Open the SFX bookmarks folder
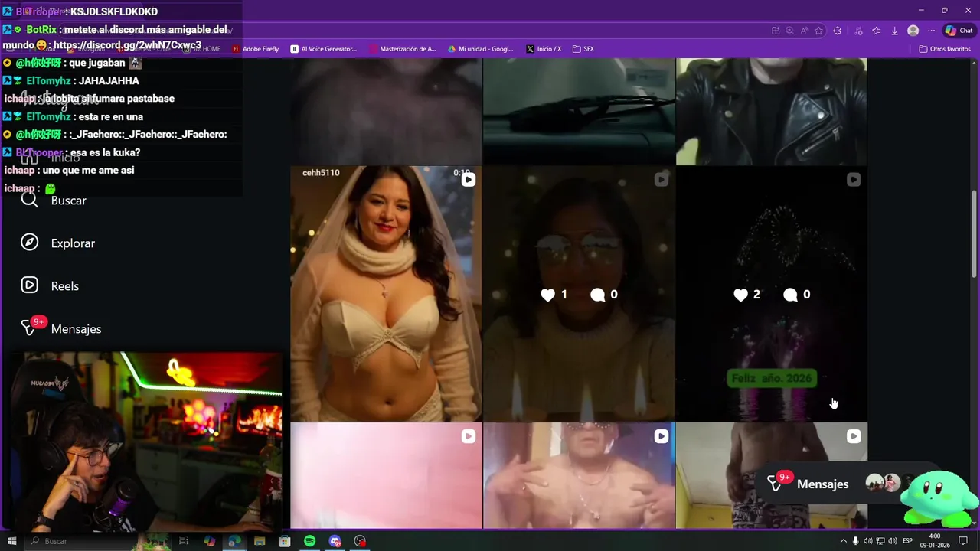Screen dimensions: 980x551 coord(583,49)
